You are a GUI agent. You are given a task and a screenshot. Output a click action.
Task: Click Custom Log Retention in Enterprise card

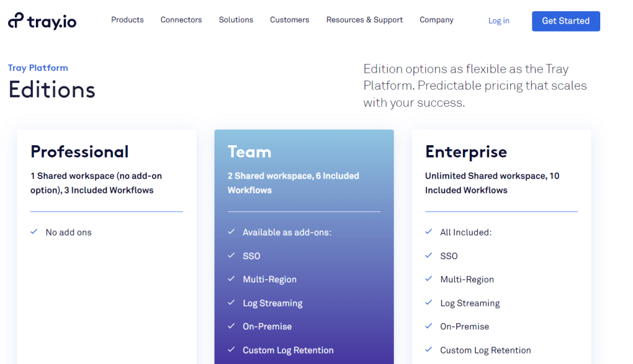[486, 350]
